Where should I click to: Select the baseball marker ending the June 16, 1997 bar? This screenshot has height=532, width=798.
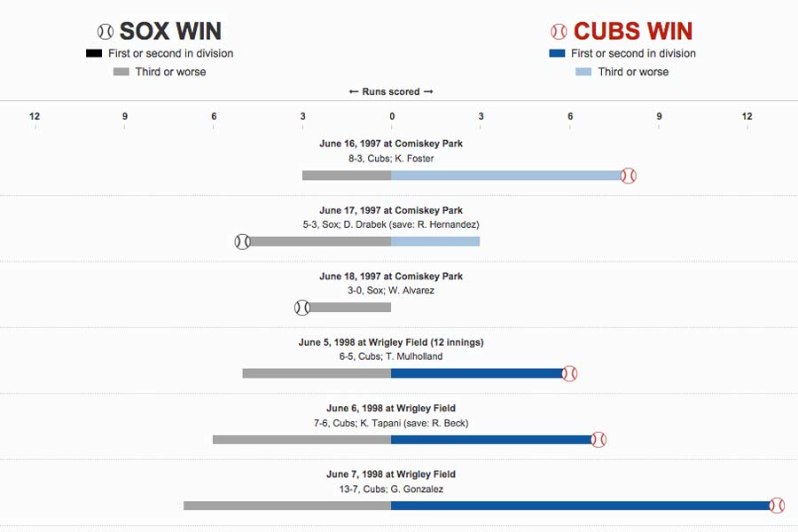pos(628,176)
